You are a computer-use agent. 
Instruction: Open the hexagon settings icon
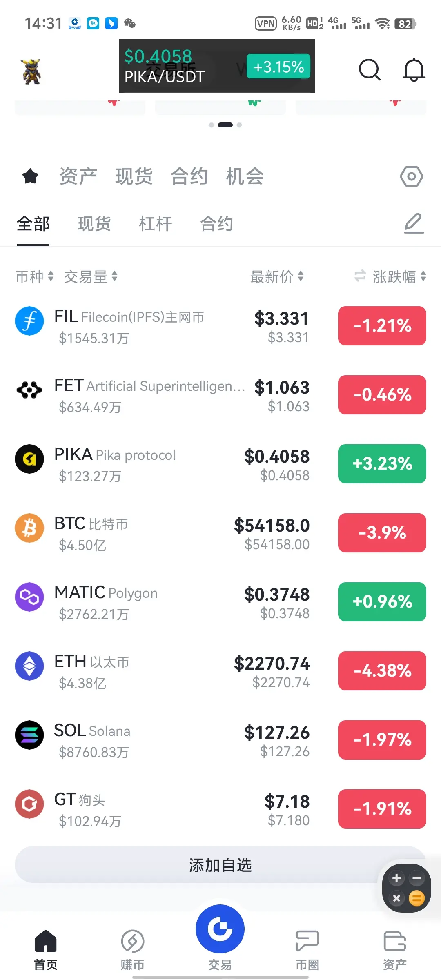411,176
